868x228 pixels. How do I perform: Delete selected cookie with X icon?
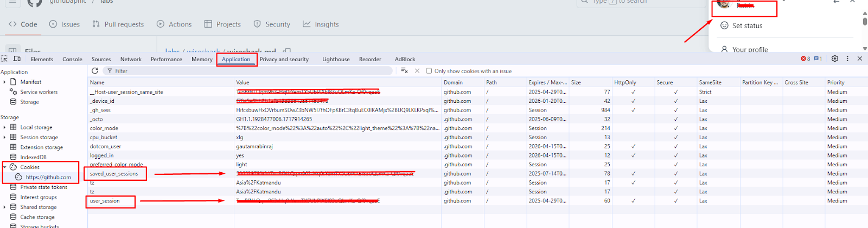(x=417, y=71)
